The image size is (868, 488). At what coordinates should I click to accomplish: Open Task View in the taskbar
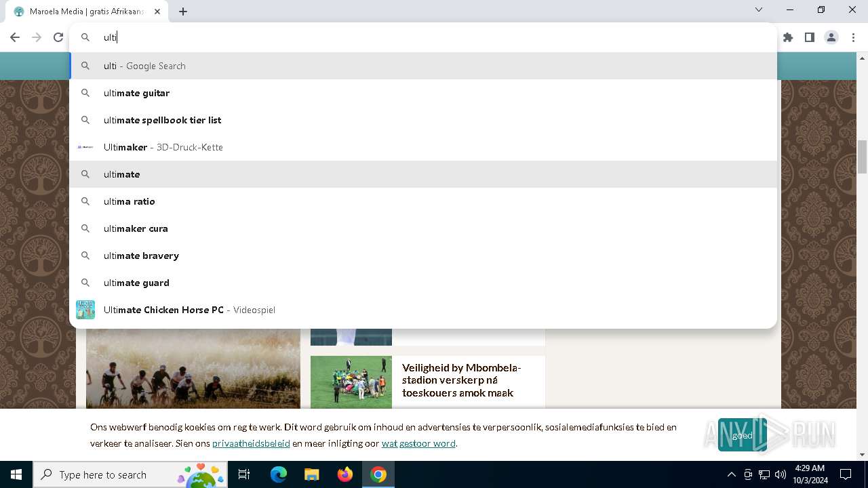coord(244,474)
